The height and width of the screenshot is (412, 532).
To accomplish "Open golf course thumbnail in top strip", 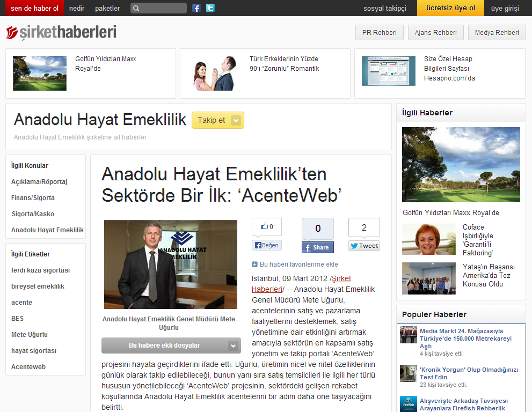I will click(40, 73).
